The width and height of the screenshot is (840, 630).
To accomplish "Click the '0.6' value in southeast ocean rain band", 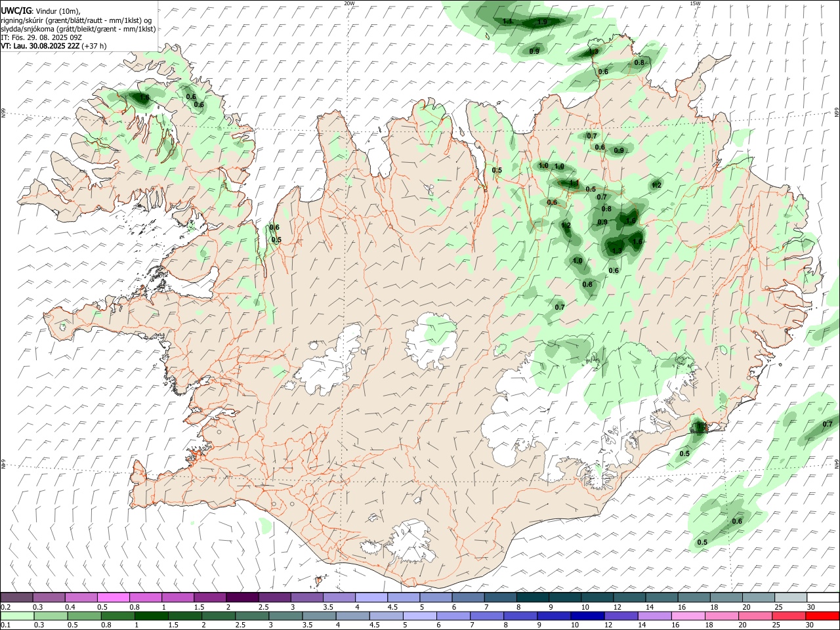I will 737,522.
